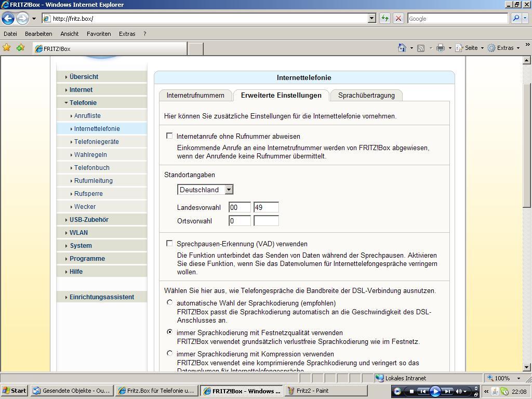Click the search magnifier icon

pos(516,18)
